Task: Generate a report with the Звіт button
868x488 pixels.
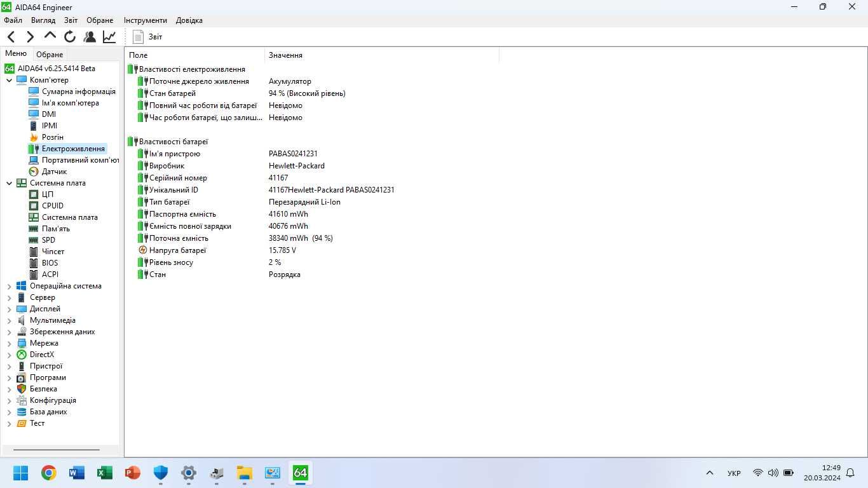Action: pyautogui.click(x=147, y=37)
